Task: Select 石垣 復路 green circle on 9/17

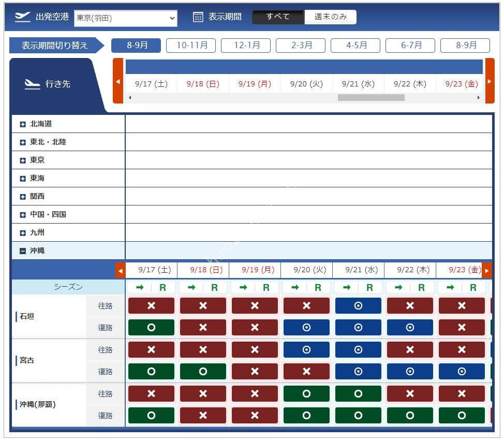Action: 151,327
